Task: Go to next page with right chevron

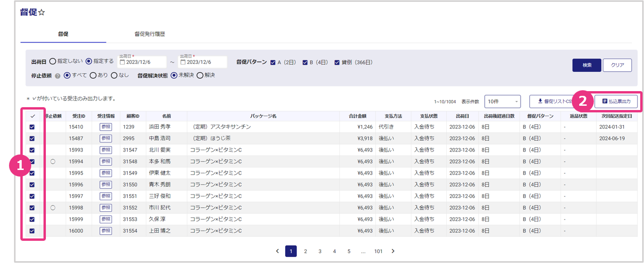Action: coord(393,251)
